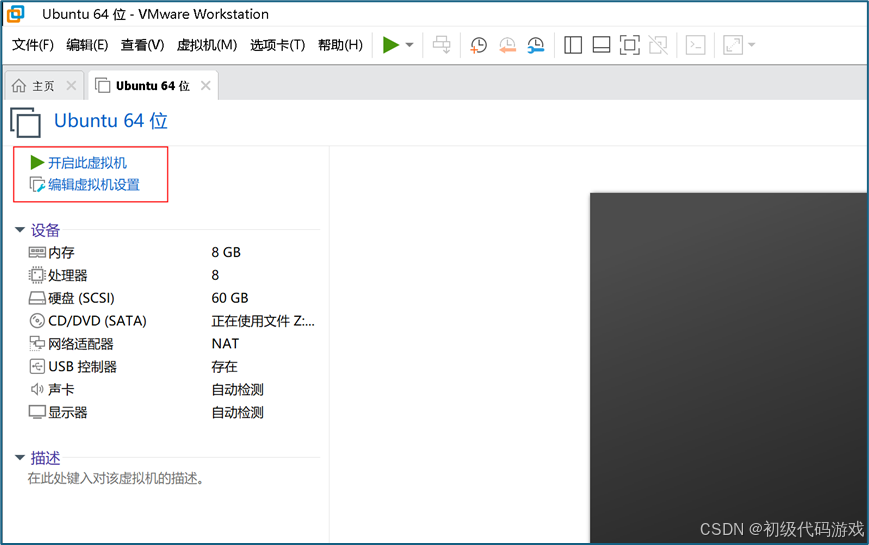Revert to snapshot toolbar icon
Viewport: 869px width, 545px height.
507,45
